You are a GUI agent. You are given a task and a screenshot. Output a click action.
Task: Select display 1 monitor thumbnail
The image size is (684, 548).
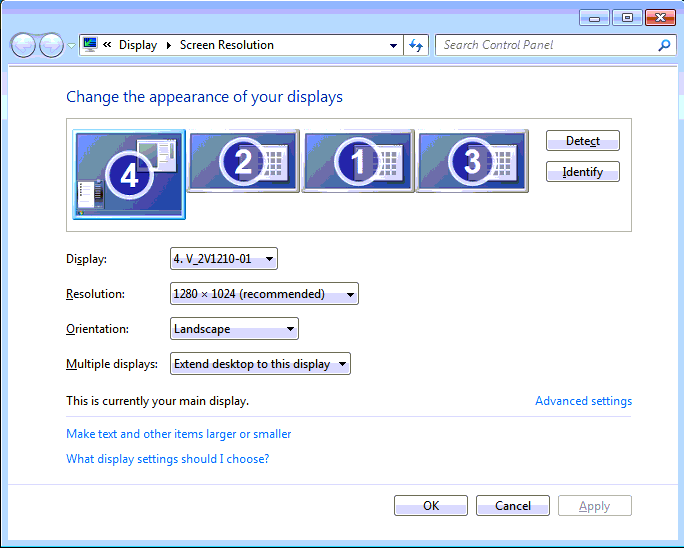[358, 161]
